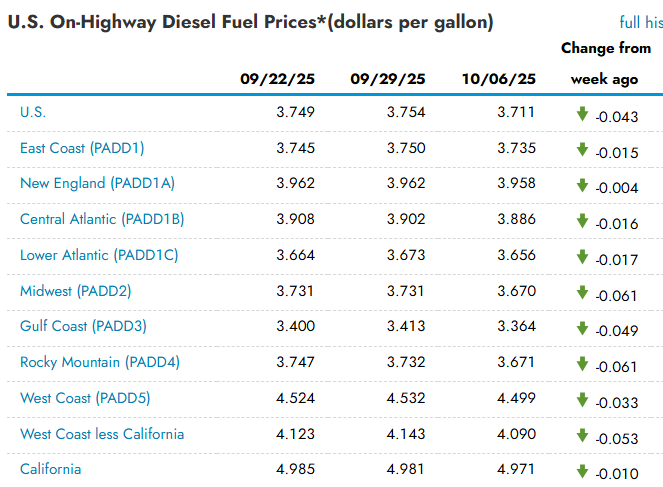Viewport: 663px width, 487px height.
Task: Click the down arrow icon for East Coast (PADD1)
Action: [x=583, y=150]
